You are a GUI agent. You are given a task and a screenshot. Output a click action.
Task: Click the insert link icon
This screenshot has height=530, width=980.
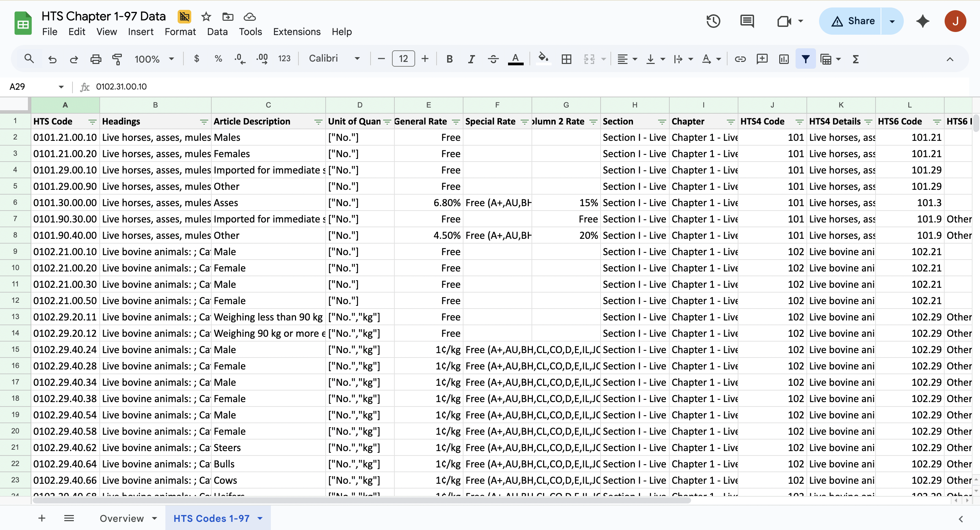pos(740,59)
